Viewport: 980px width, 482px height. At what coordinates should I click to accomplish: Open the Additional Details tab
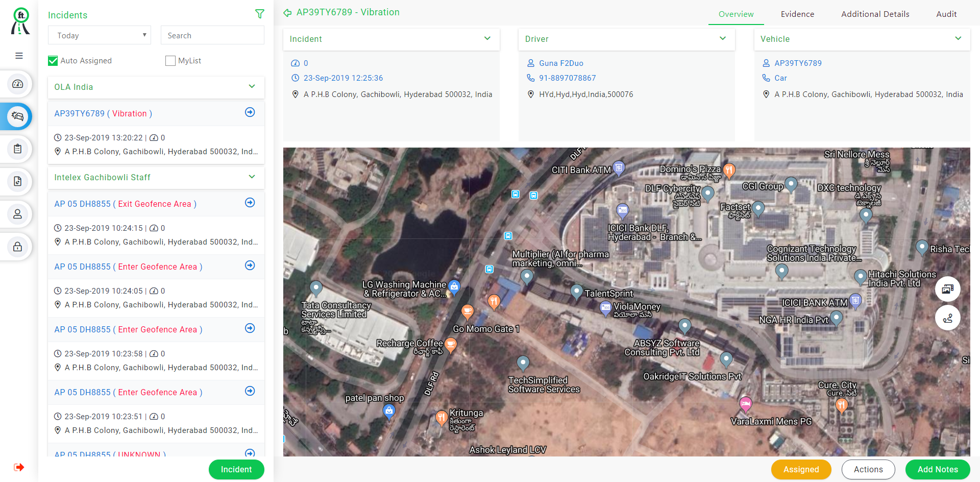[x=875, y=14]
